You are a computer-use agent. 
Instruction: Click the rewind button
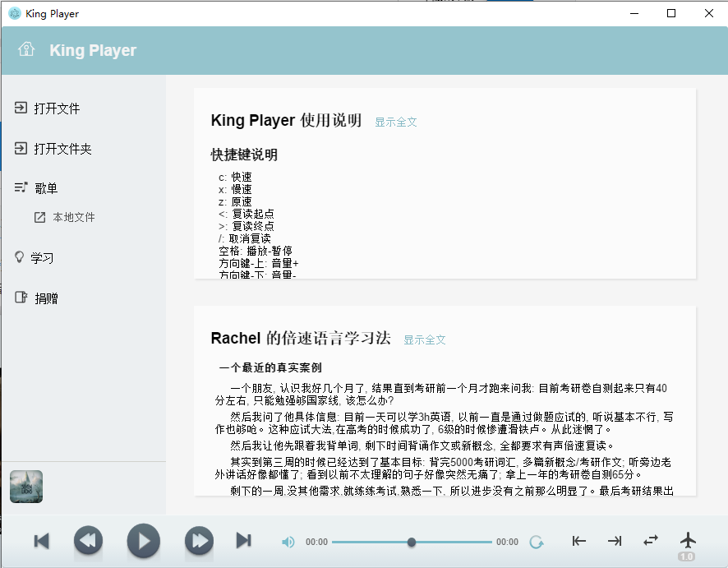(x=88, y=540)
